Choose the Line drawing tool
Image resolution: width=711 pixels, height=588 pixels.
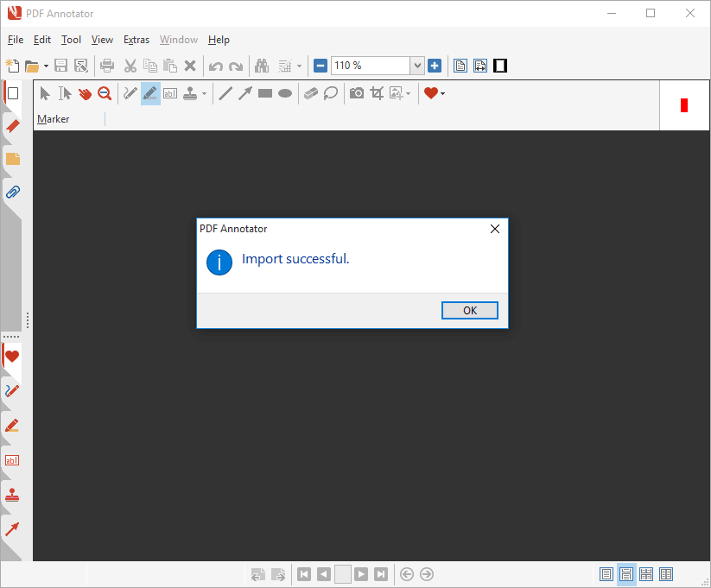point(225,93)
